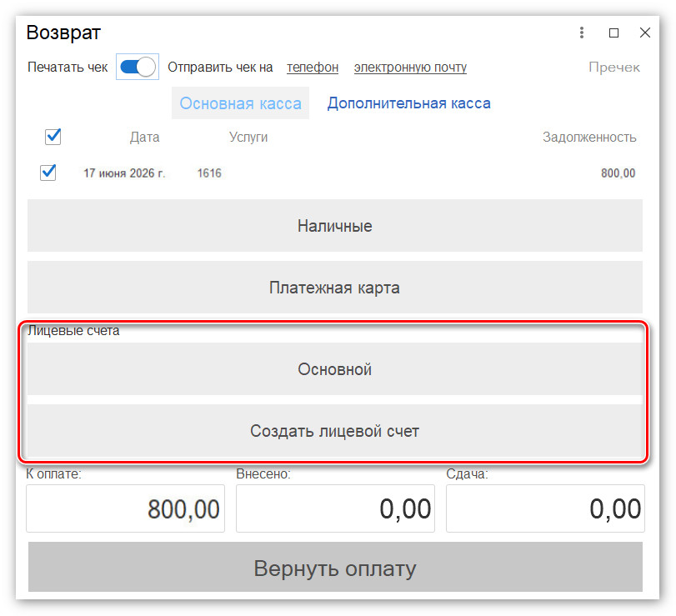The image size is (676, 616).
Task: Switch to Основная касса tab
Action: point(240,103)
